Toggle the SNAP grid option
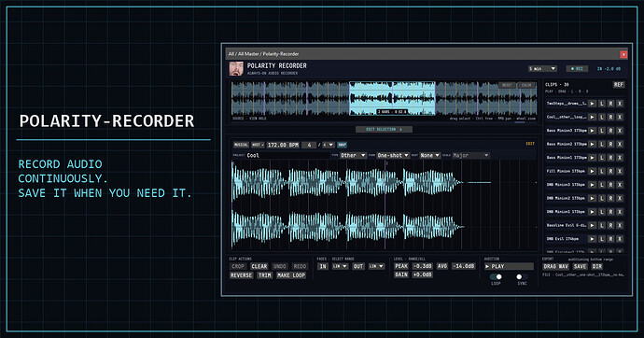The height and width of the screenshot is (338, 644). (x=342, y=145)
